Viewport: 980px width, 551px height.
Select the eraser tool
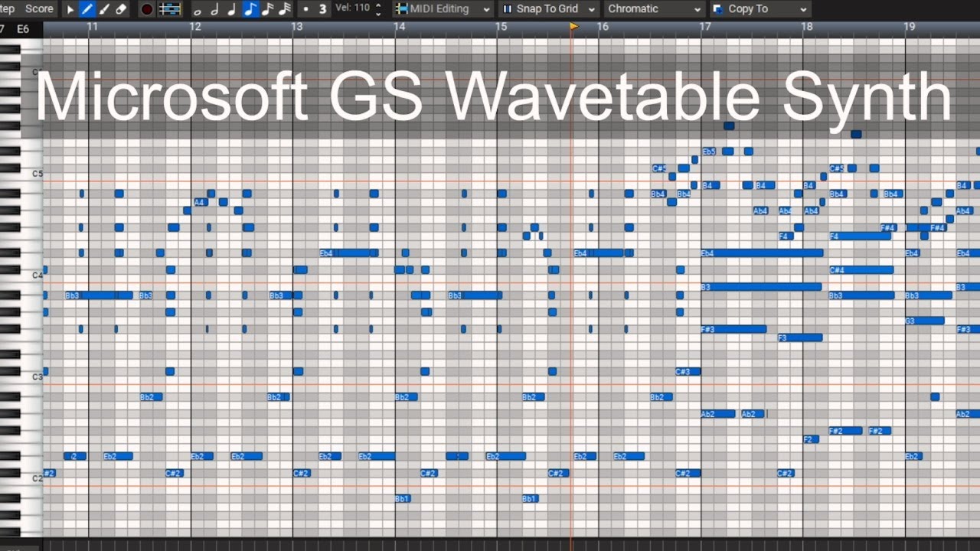click(x=121, y=9)
